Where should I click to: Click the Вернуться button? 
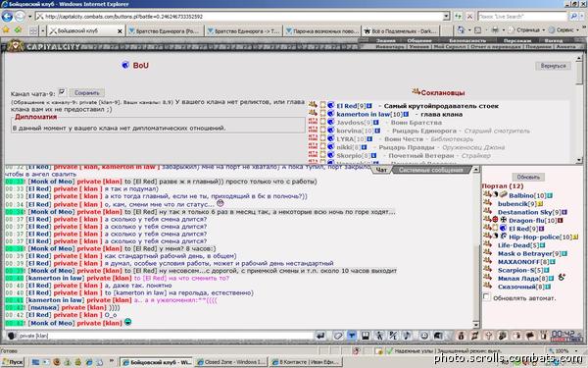tap(553, 66)
